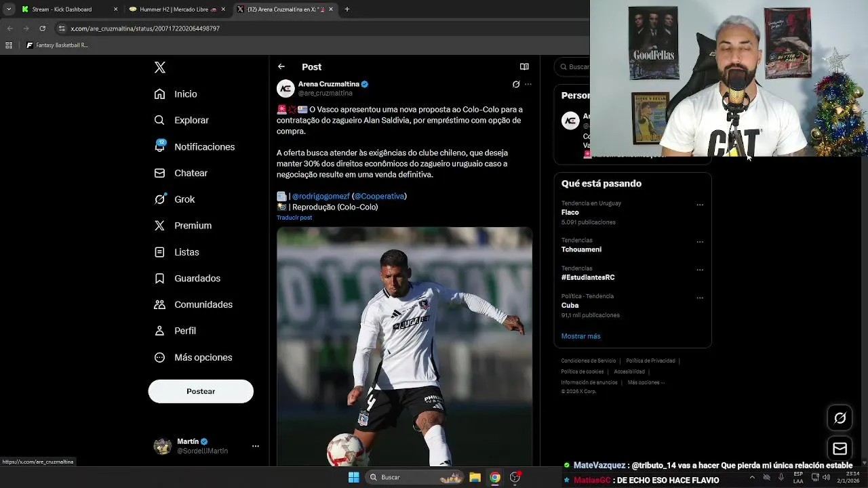Screen dimensions: 868x488
Task: Expand Más opciones footer link
Action: pos(646,382)
